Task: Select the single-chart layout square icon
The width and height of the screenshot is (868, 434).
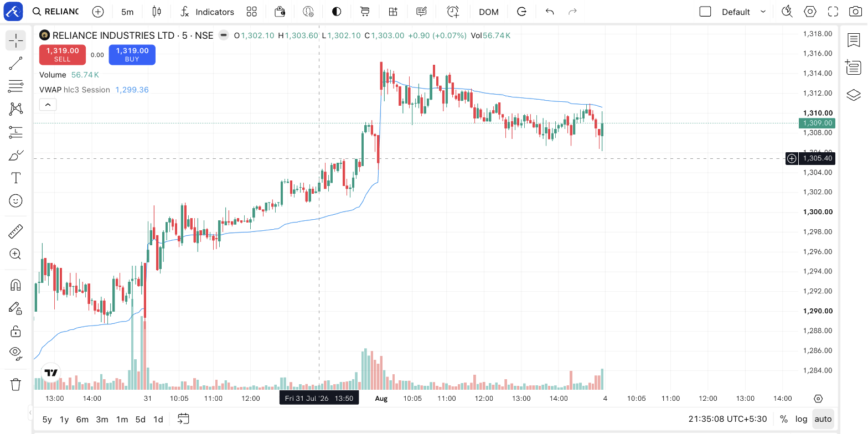Action: (x=705, y=12)
